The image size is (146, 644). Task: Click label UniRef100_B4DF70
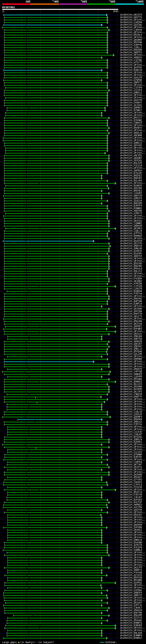click(131, 397)
